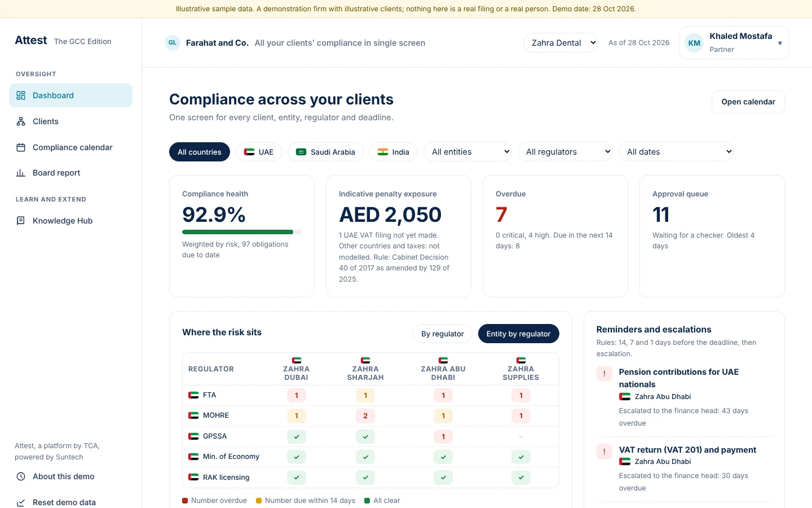
Task: Open Board report in the sidebar
Action: [71, 173]
